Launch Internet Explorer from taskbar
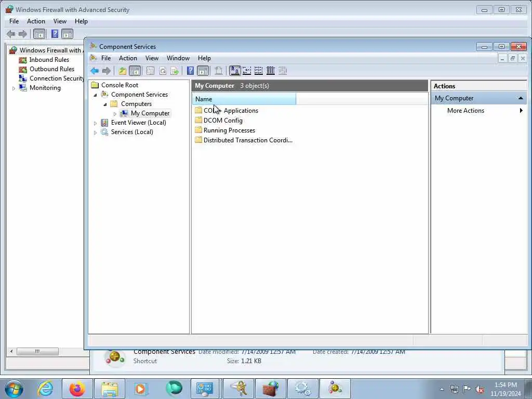The height and width of the screenshot is (399, 532). (x=46, y=389)
